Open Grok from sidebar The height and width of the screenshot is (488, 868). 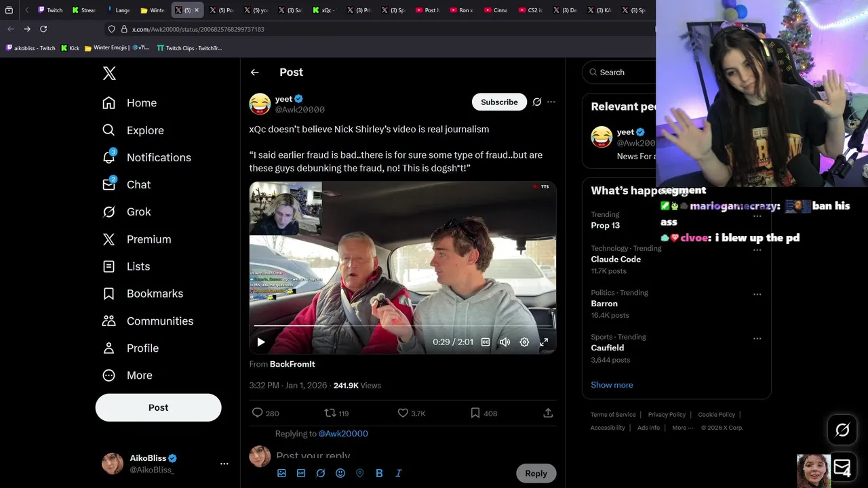127,211
